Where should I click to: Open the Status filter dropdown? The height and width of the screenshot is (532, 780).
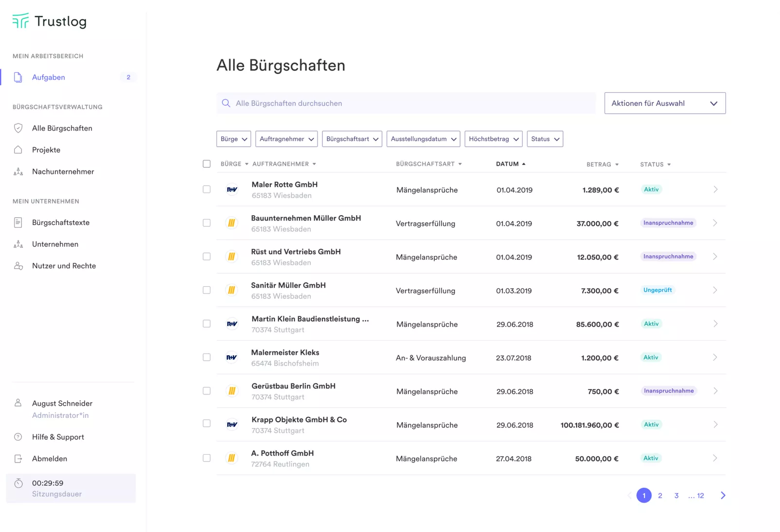coord(545,139)
